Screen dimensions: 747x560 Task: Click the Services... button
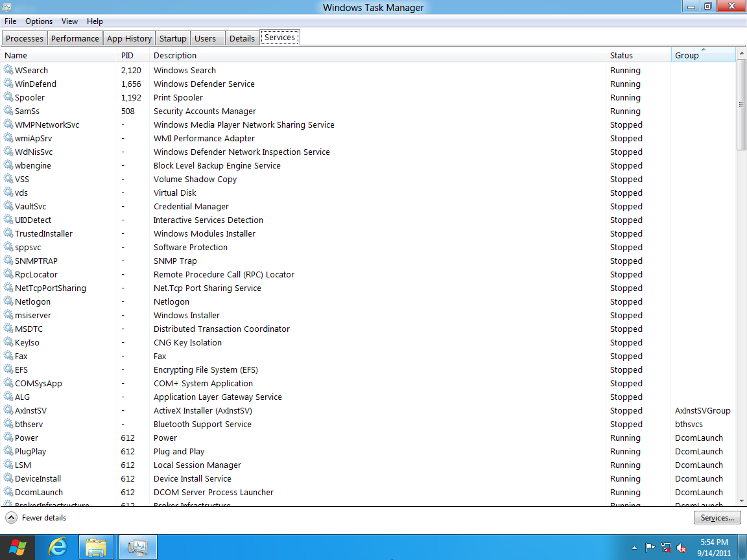[717, 518]
